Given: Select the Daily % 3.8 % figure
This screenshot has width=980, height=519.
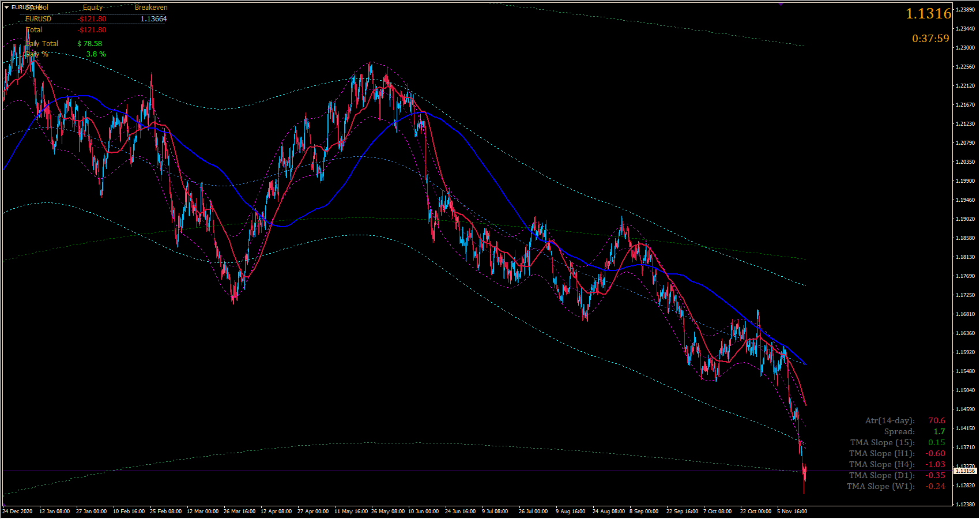Looking at the screenshot, I should pyautogui.click(x=96, y=54).
